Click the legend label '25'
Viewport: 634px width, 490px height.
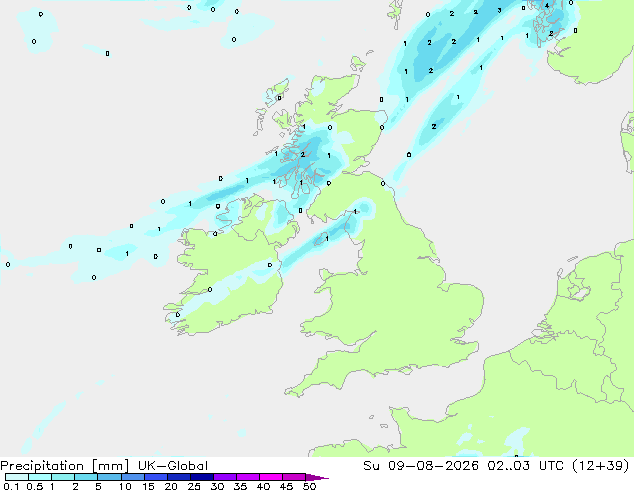click(194, 486)
